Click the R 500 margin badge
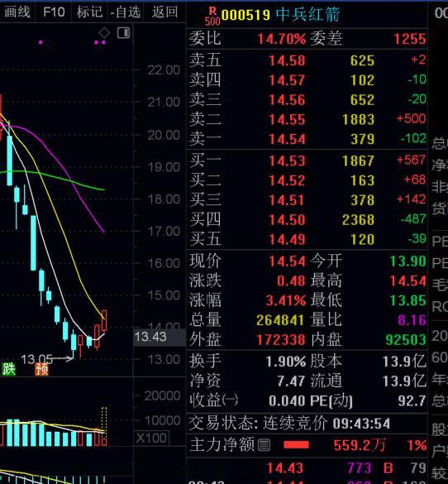The width and height of the screenshot is (448, 484). (x=212, y=16)
